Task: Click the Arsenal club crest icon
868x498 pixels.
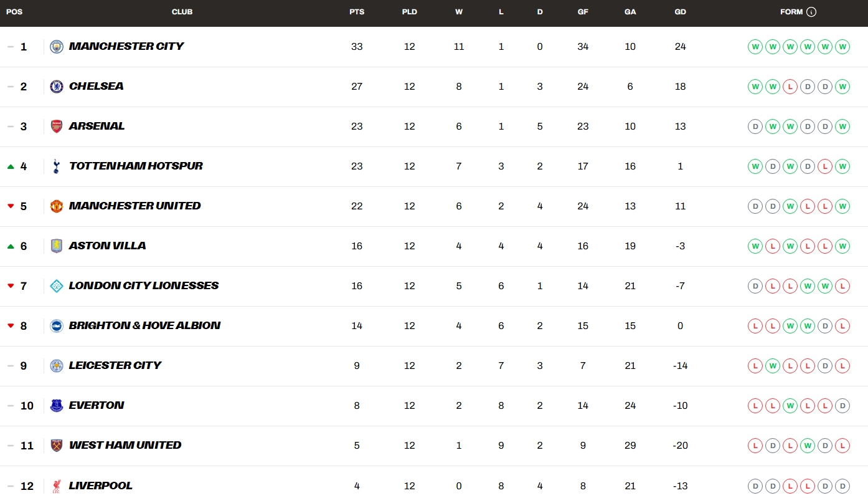Action: pos(57,127)
